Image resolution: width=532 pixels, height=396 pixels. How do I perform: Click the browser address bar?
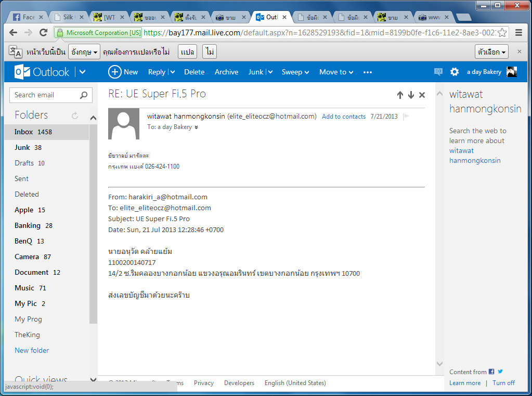coord(320,33)
